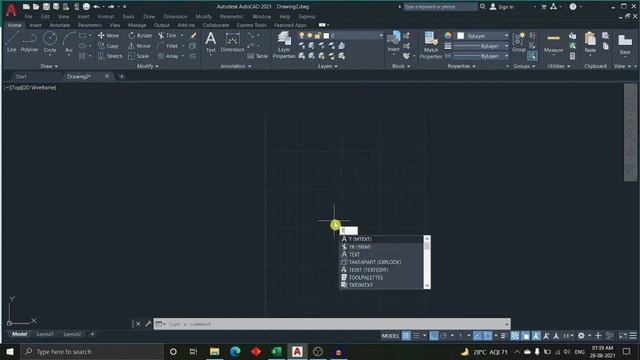Click the command line input field

click(x=332, y=324)
